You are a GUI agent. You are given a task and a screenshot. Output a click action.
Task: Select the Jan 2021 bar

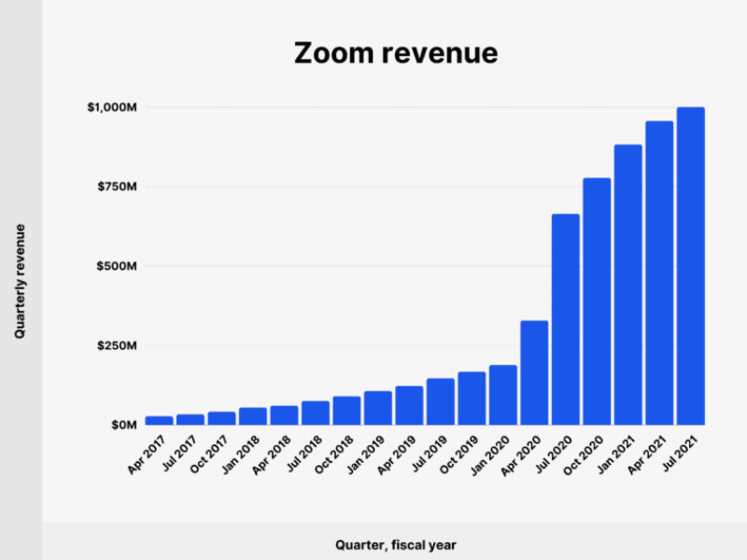coord(628,285)
